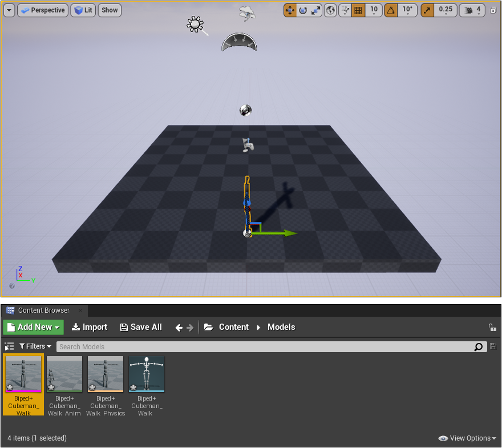Open the scale snap 0.25 dropdown
This screenshot has width=502, height=448.
[446, 10]
